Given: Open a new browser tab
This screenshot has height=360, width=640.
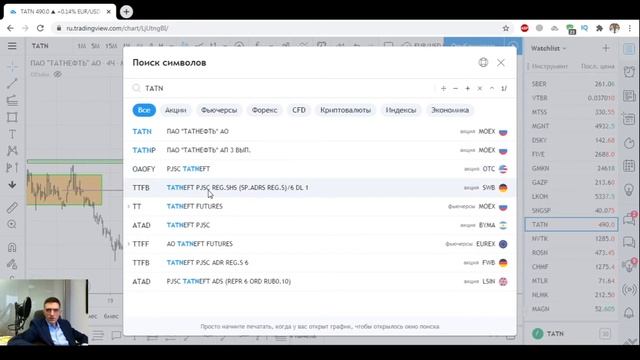Looking at the screenshot, I should 126,12.
